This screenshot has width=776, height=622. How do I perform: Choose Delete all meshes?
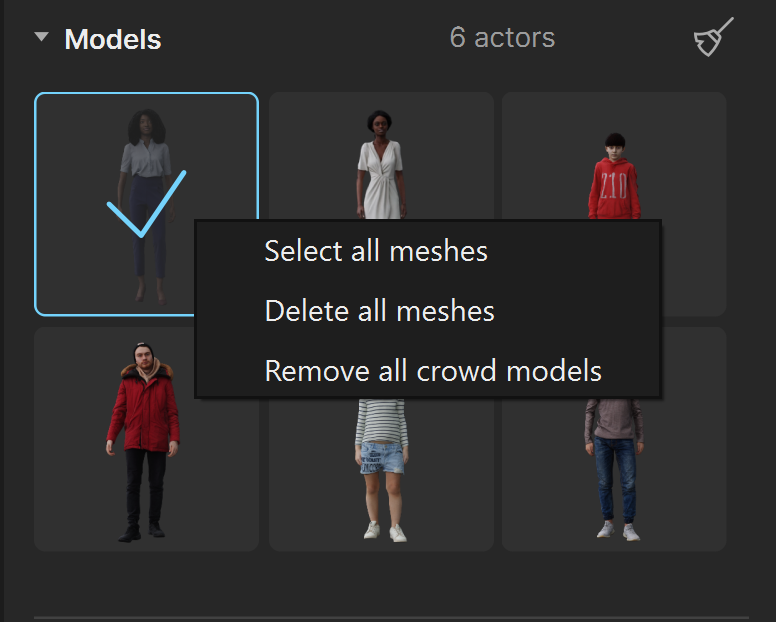tap(380, 311)
